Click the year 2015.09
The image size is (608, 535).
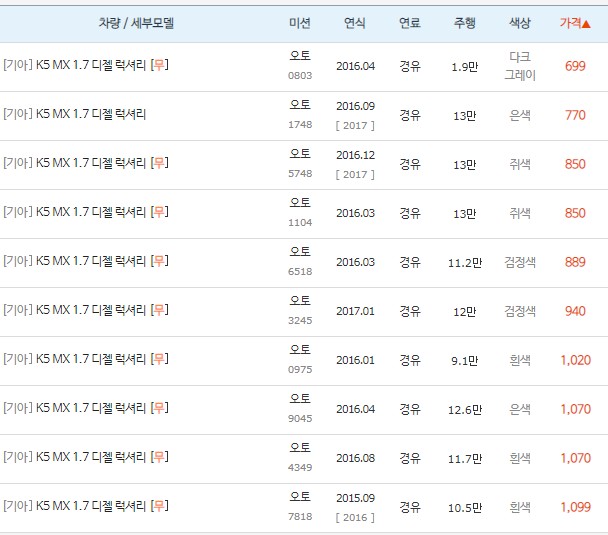[x=356, y=498]
